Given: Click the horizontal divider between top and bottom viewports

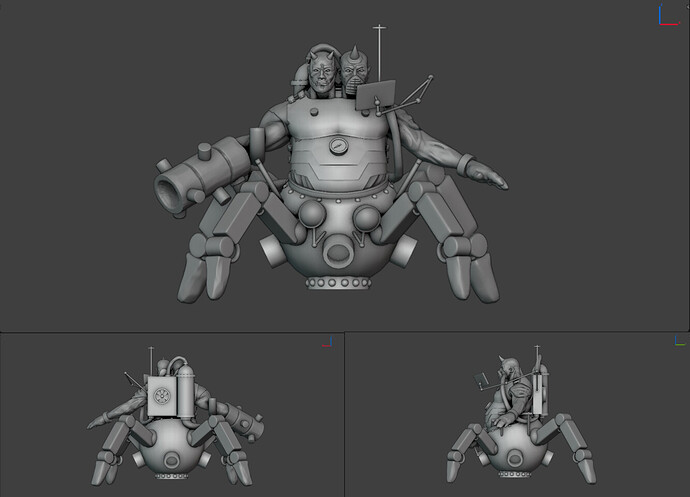Looking at the screenshot, I should 345,331.
